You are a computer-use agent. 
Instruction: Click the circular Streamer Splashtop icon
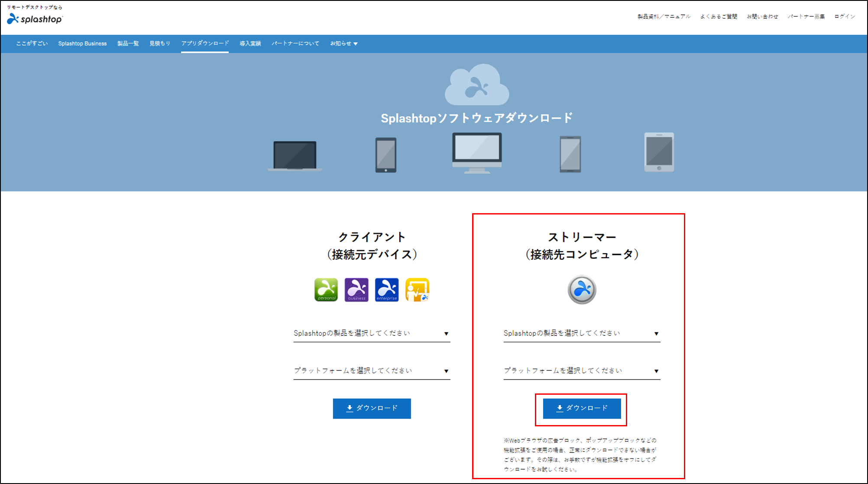[582, 289]
